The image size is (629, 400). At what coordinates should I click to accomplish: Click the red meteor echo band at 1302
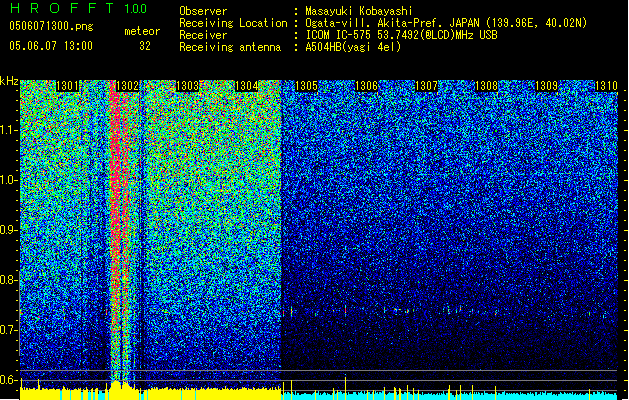click(x=119, y=229)
